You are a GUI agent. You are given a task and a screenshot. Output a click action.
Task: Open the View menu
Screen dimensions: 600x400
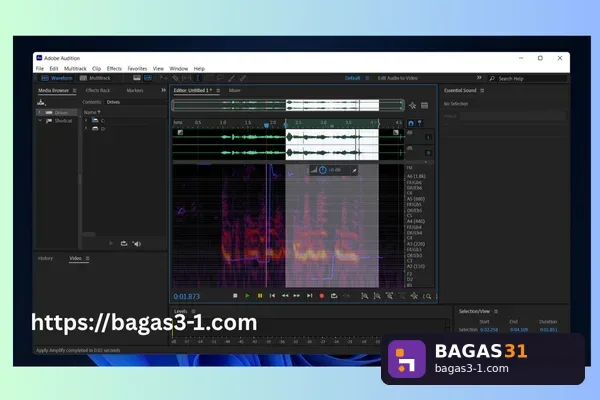click(x=158, y=69)
